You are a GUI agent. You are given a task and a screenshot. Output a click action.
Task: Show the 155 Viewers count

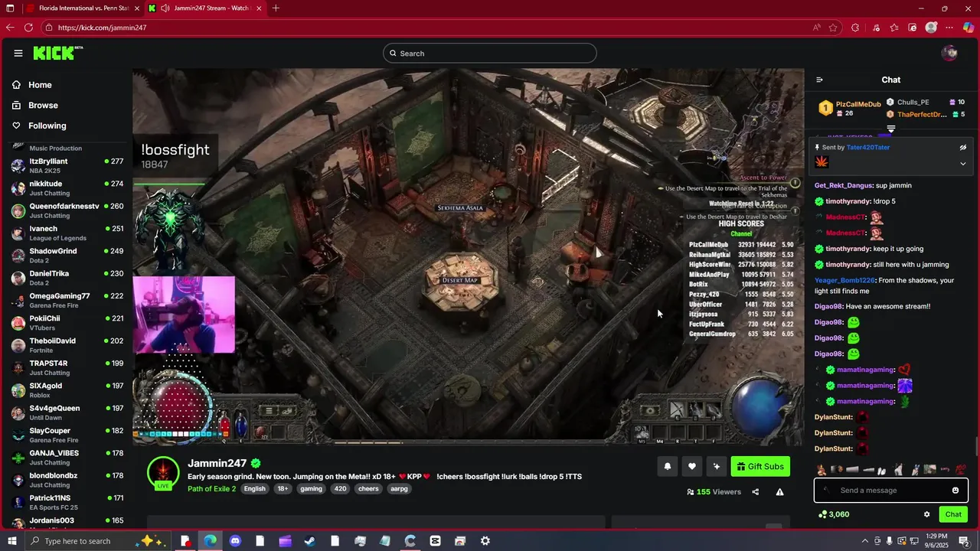pyautogui.click(x=714, y=492)
